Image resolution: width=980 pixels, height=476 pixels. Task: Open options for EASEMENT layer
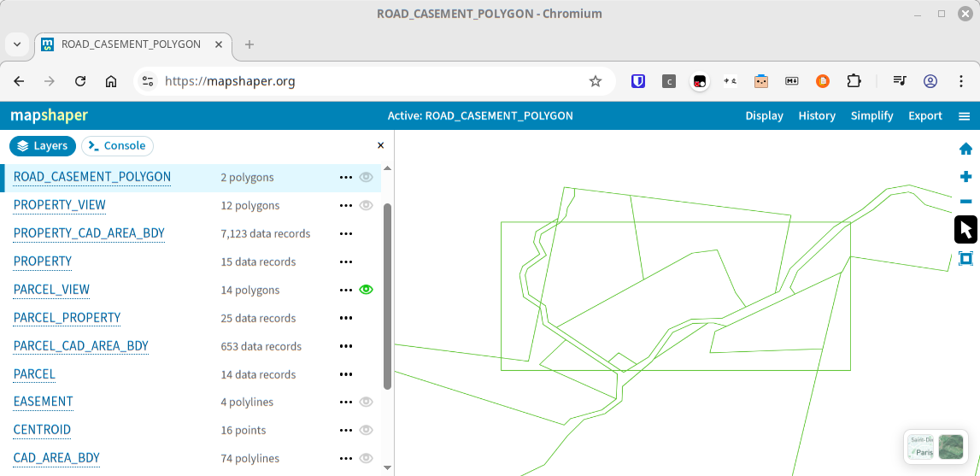(346, 402)
